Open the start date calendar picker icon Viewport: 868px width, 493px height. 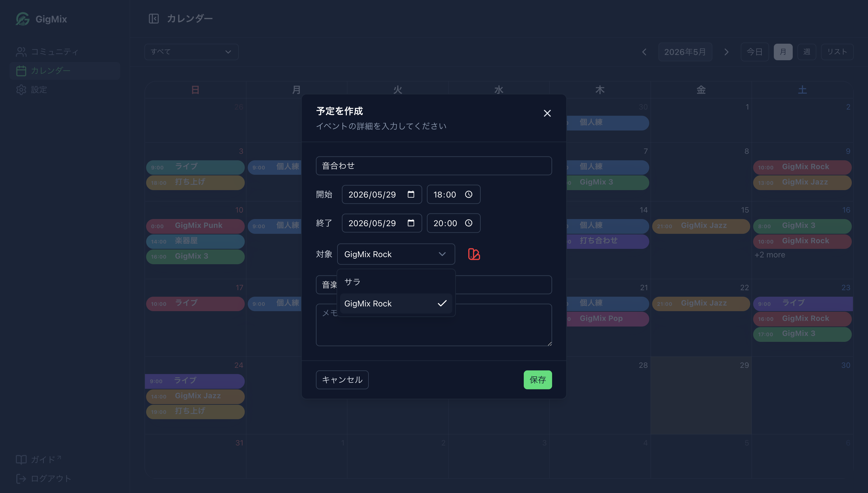coord(411,194)
